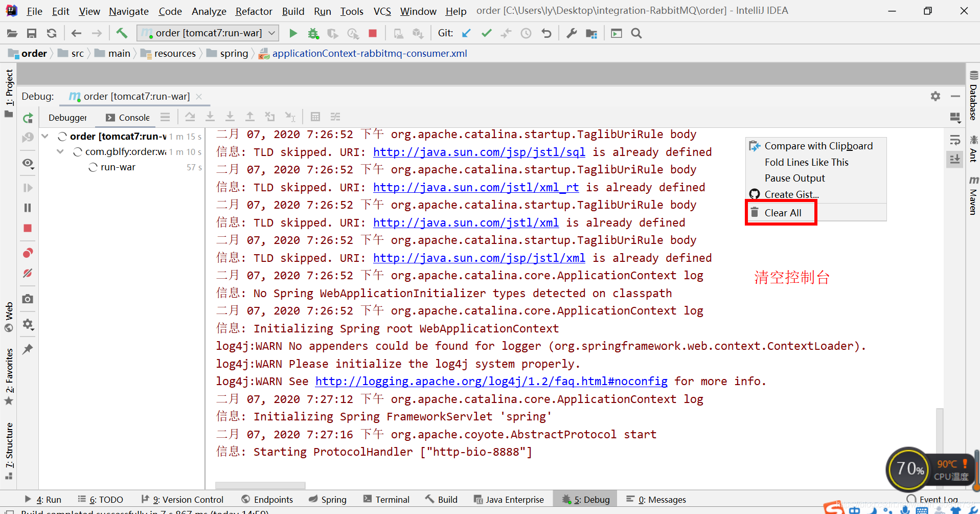The width and height of the screenshot is (980, 514).
Task: Hide the debug tool window
Action: [x=955, y=96]
